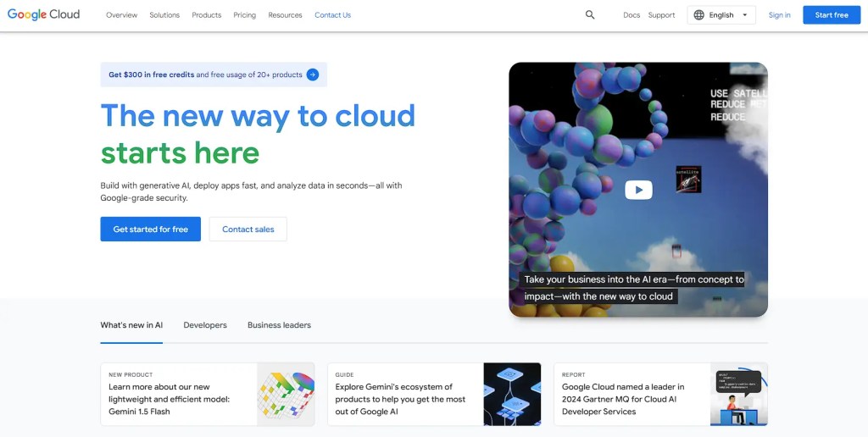This screenshot has height=437, width=868.
Task: Click the 'Build with generative AI' description text
Action: tap(251, 191)
